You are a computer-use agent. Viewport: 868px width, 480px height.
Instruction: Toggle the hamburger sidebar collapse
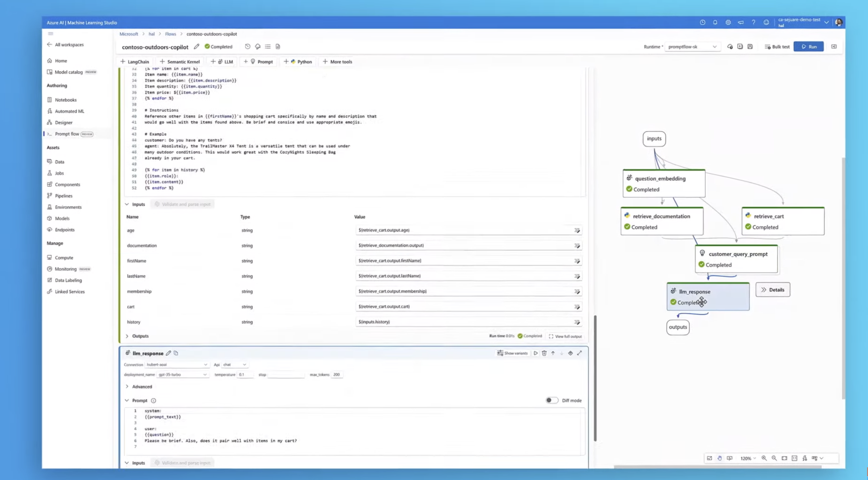(51, 33)
